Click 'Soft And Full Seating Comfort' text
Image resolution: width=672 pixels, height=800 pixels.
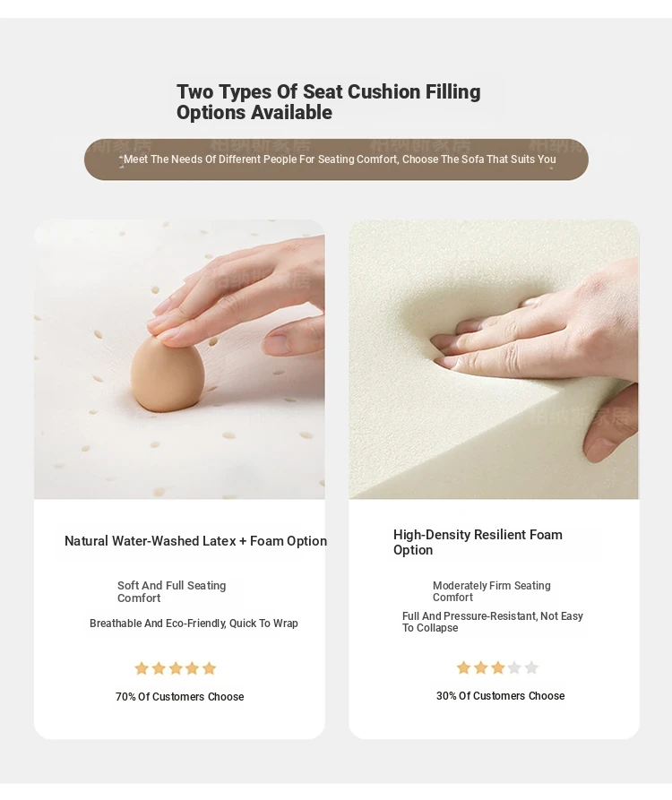(x=171, y=592)
